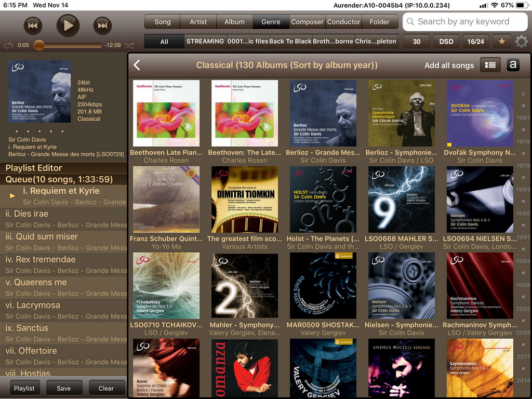Go back using the left chevron
This screenshot has height=399, width=532.
click(137, 65)
